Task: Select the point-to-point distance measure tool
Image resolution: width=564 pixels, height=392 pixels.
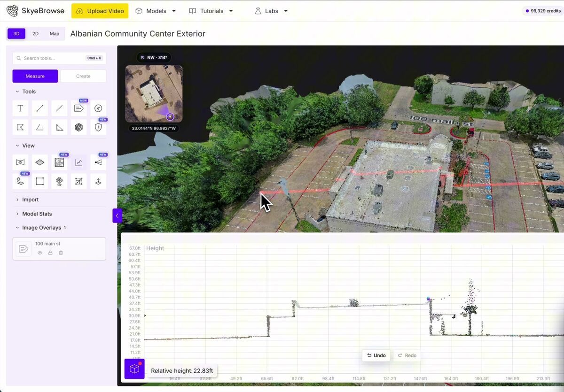Action: 40,108
